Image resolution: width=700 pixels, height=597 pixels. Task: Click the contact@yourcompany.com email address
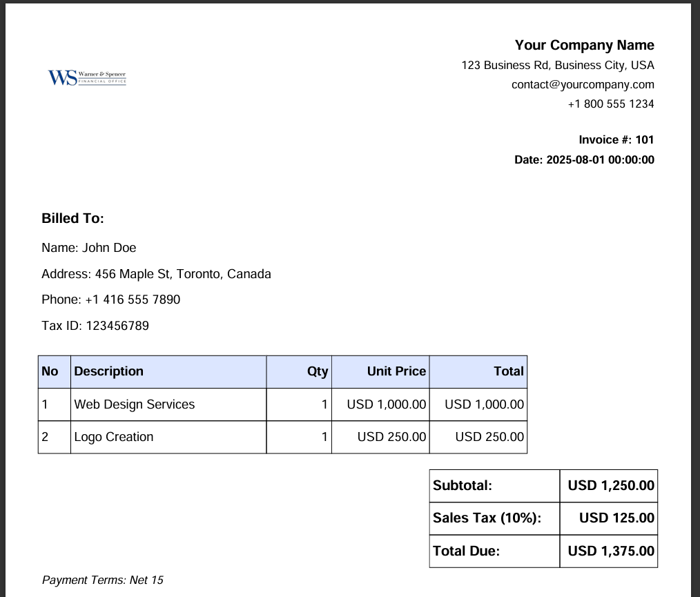coord(583,84)
